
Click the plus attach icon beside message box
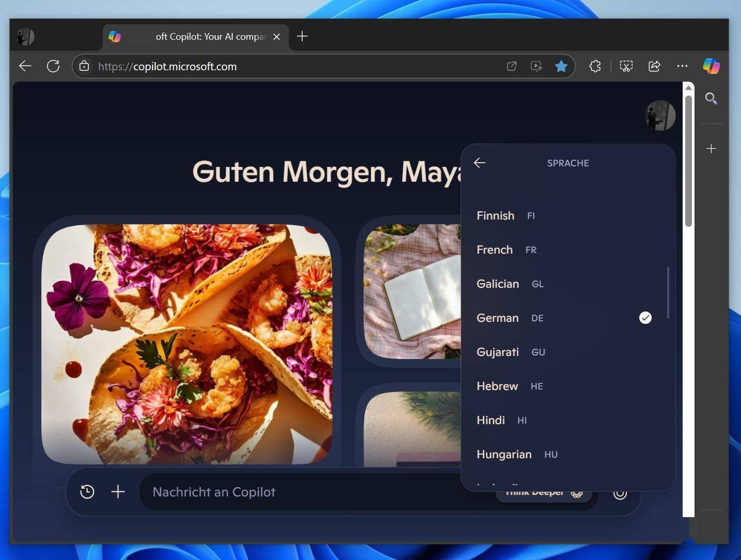pyautogui.click(x=118, y=492)
